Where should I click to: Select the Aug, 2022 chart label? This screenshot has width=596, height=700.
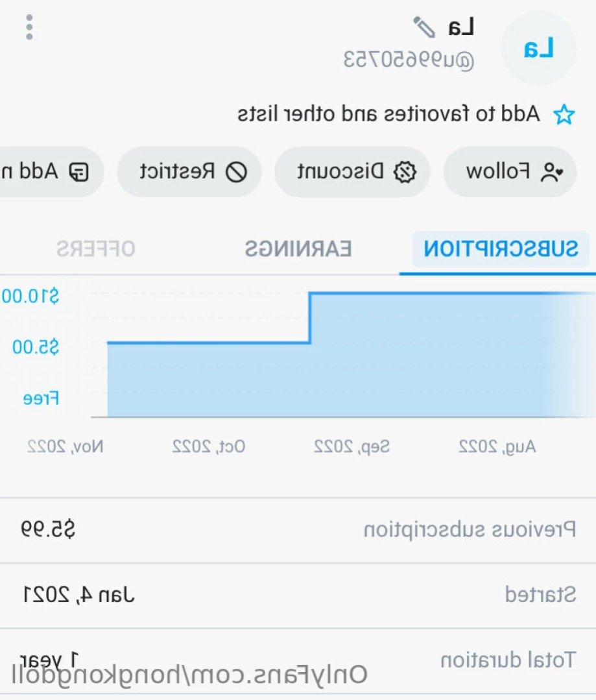tap(497, 446)
